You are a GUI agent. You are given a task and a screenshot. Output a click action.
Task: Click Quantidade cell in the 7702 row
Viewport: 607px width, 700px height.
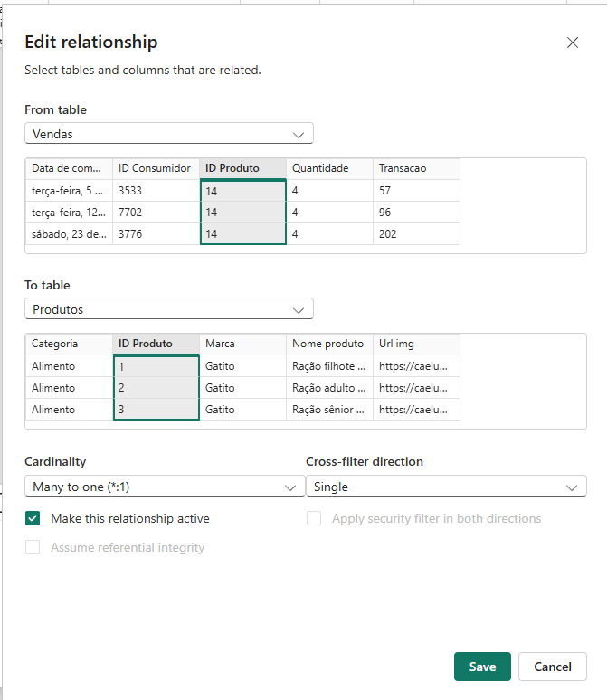pos(329,212)
